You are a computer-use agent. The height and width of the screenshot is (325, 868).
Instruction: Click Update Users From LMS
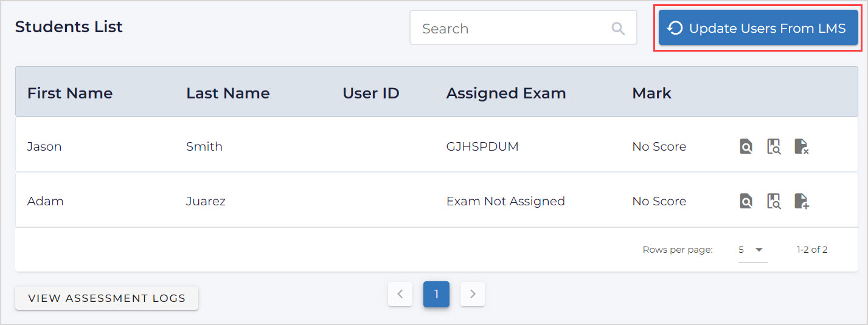point(766,28)
